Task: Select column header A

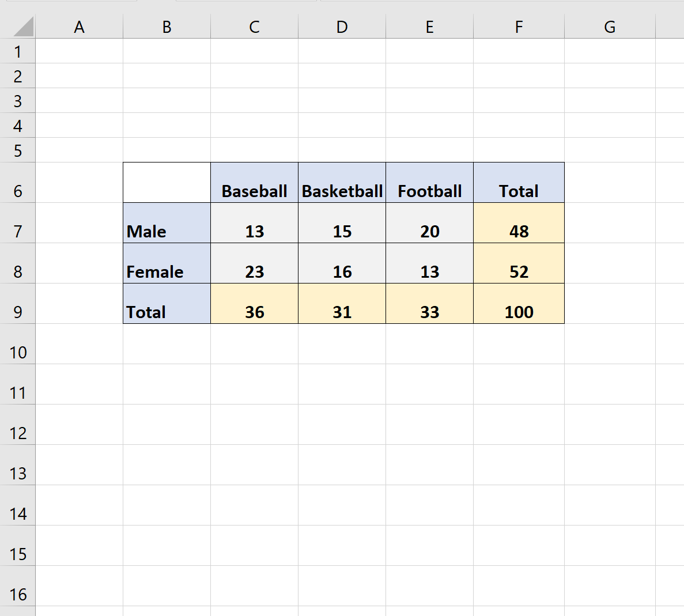Action: (79, 27)
